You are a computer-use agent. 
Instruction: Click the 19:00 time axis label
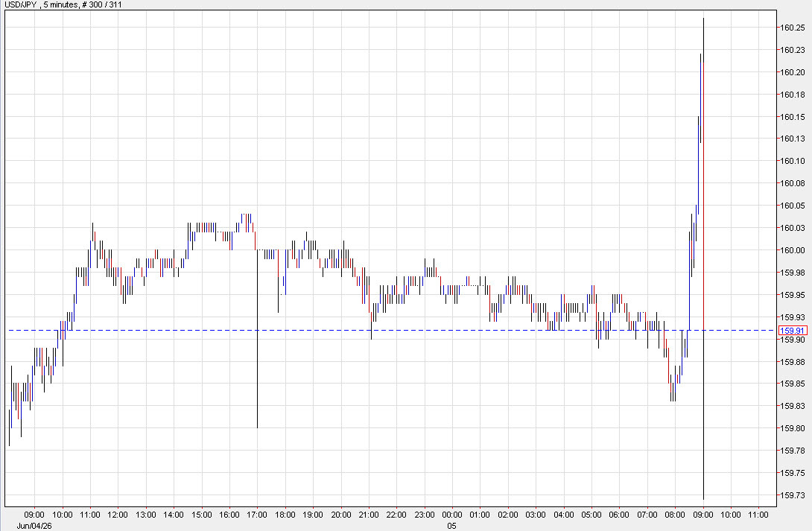pos(313,515)
